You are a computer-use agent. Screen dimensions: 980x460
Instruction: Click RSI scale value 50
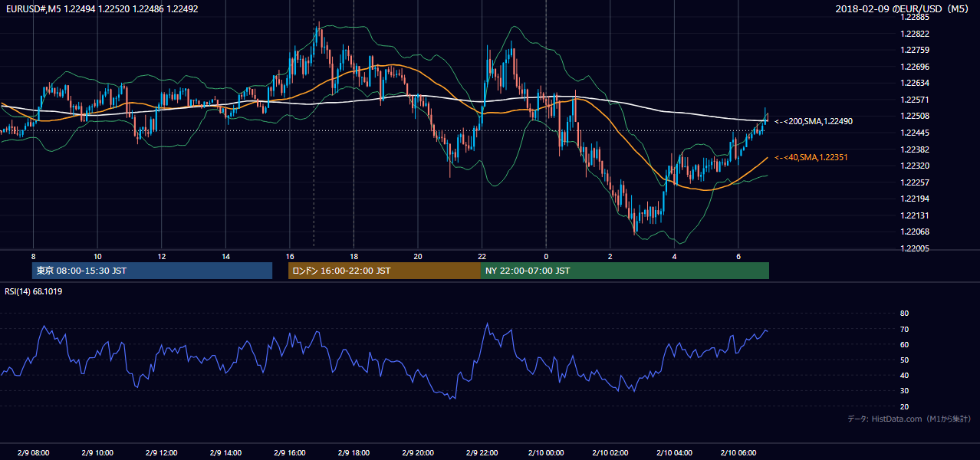pos(904,360)
